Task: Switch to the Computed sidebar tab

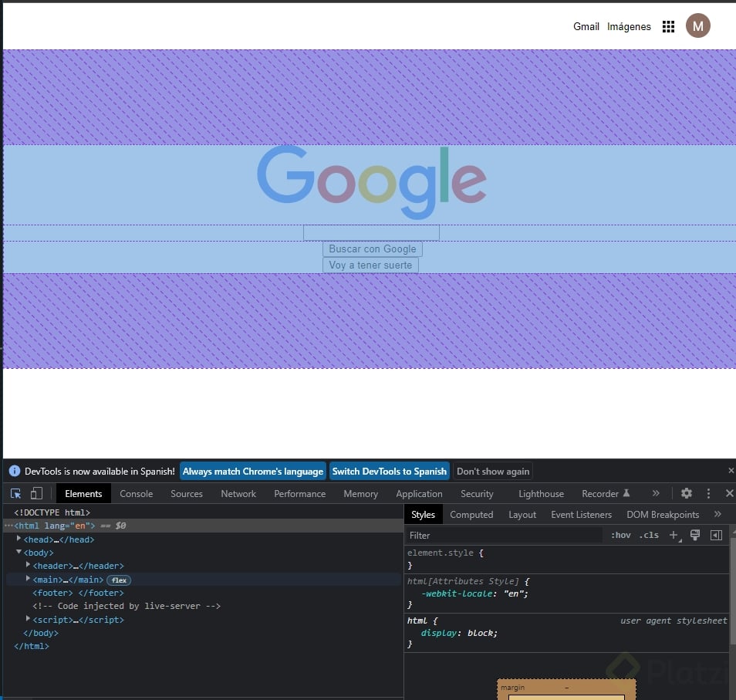Action: (x=471, y=515)
